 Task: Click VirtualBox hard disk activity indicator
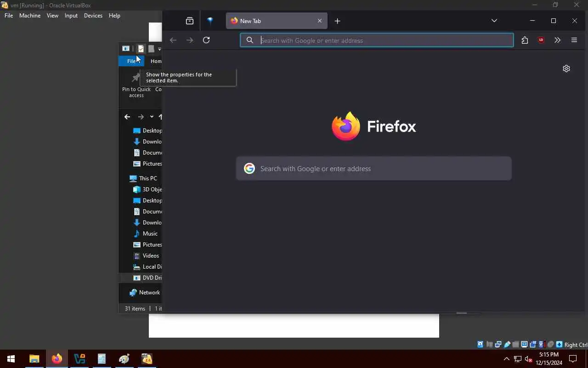point(481,345)
